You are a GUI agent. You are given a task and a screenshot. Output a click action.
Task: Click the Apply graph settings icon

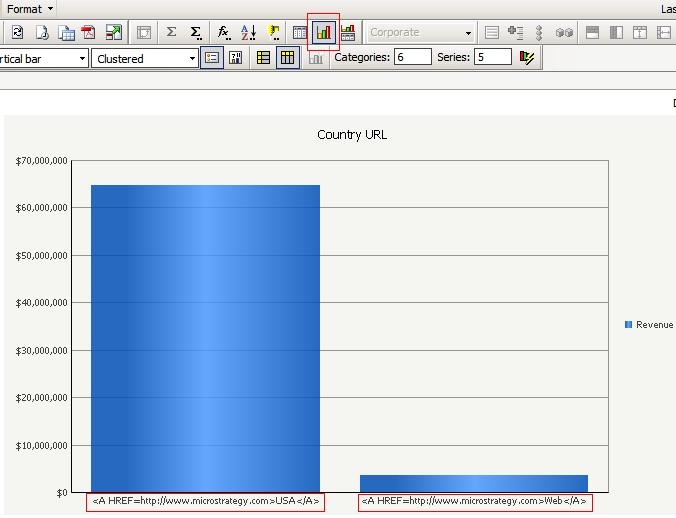(527, 57)
